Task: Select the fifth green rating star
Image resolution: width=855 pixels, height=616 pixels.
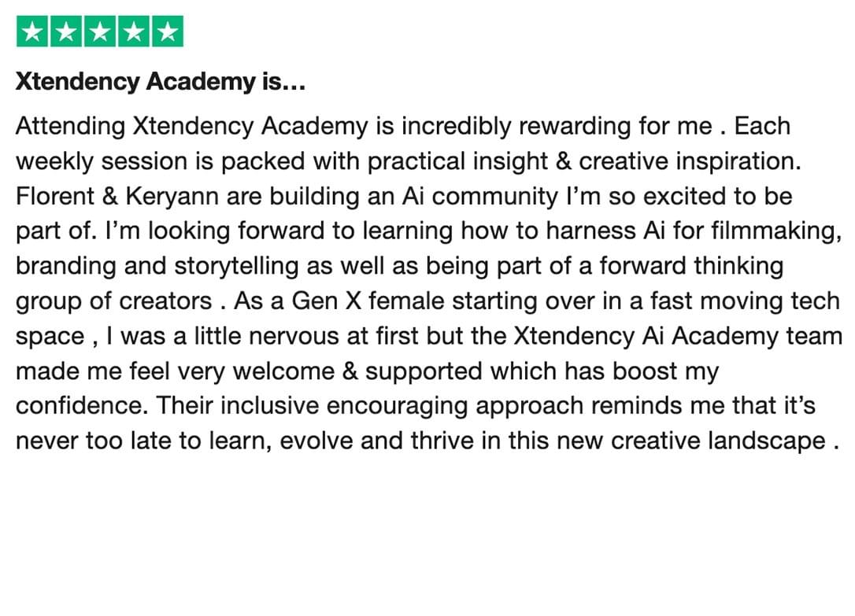Action: pyautogui.click(x=168, y=31)
